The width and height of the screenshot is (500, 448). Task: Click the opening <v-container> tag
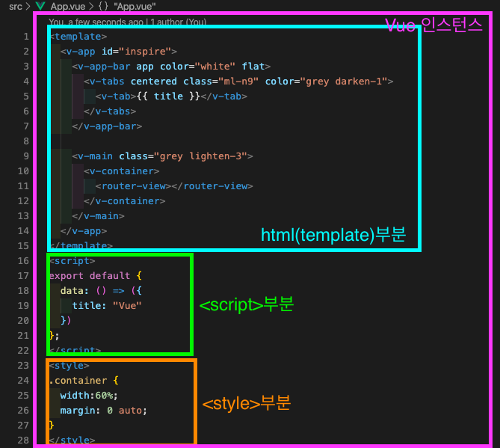122,171
